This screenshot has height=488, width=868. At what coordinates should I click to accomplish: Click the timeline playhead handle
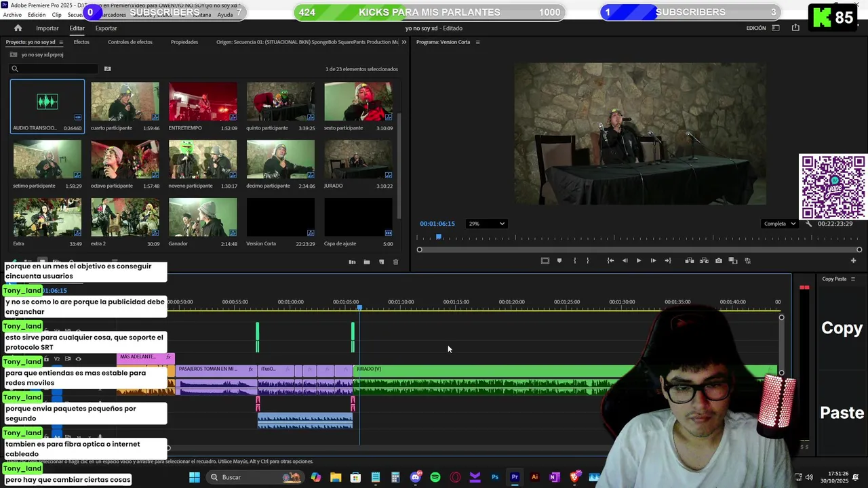359,307
